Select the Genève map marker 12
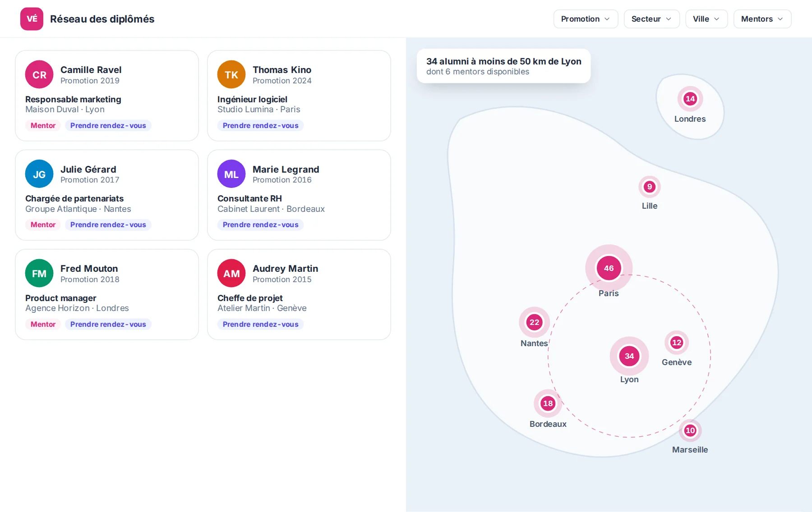 (x=677, y=343)
